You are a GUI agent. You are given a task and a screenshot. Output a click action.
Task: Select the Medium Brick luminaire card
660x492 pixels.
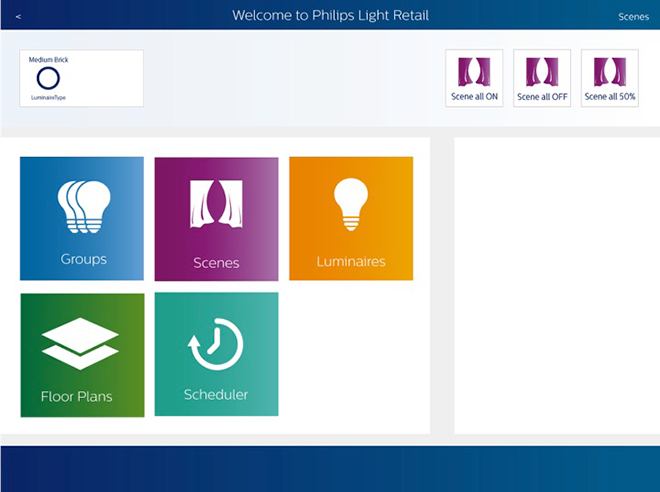[82, 78]
